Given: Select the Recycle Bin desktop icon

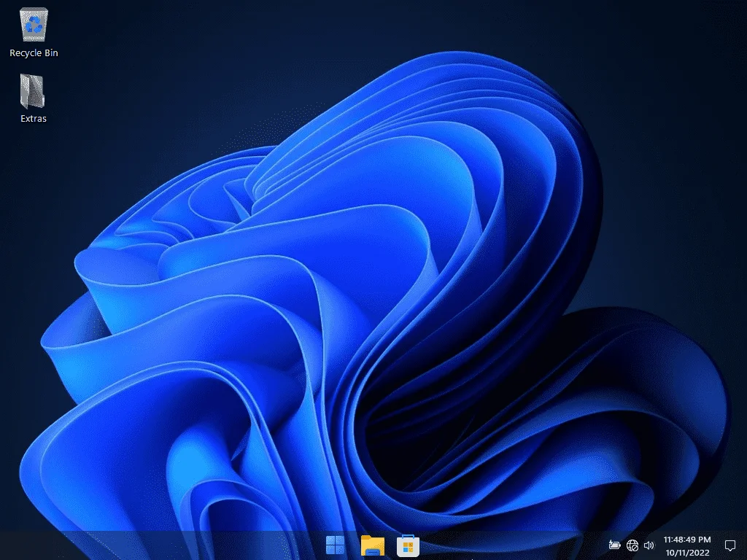Looking at the screenshot, I should [34, 25].
